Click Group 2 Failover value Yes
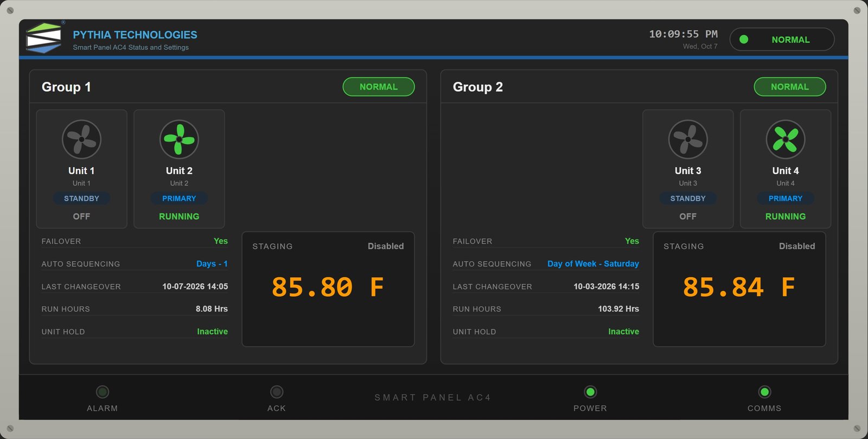 point(632,241)
